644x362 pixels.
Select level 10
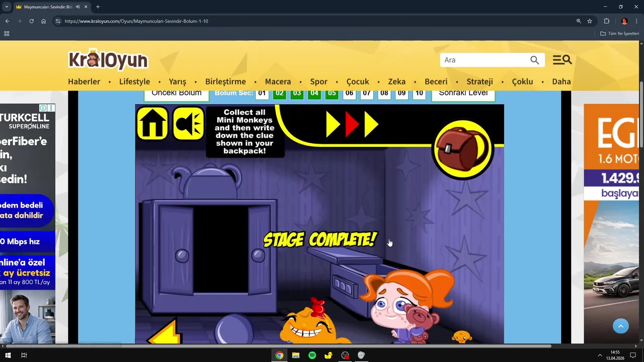pos(419,94)
